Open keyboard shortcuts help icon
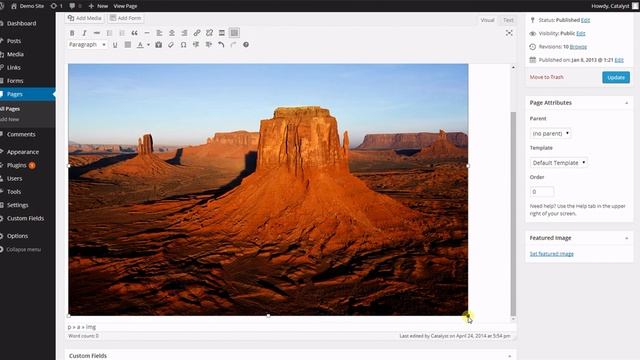Screen dimensions: 640x360 [246, 45]
